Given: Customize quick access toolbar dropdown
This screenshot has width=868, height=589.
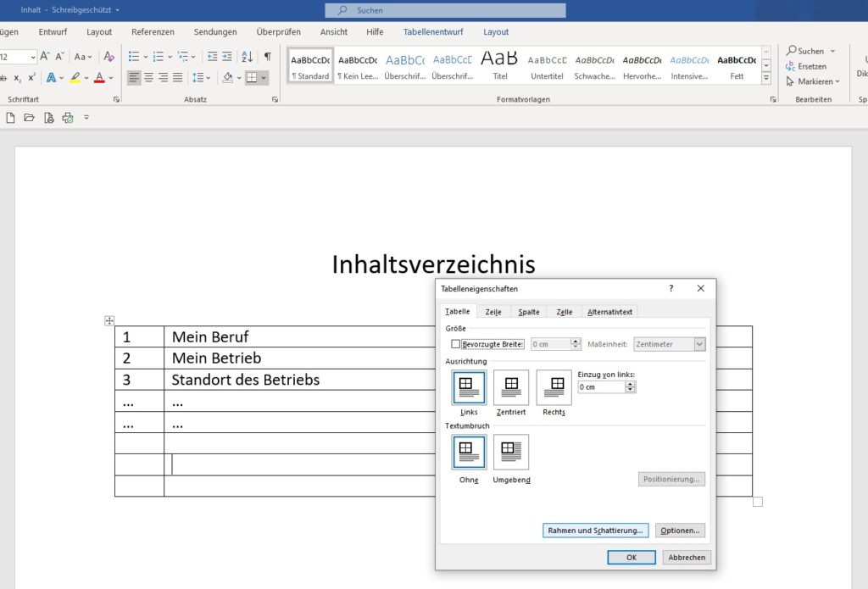Looking at the screenshot, I should pyautogui.click(x=86, y=118).
